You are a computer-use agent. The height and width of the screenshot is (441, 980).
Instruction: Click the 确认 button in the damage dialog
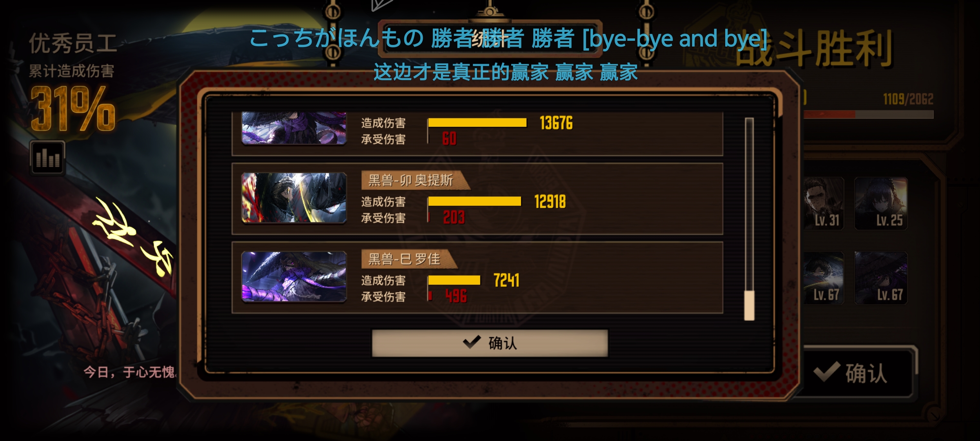[x=490, y=343]
